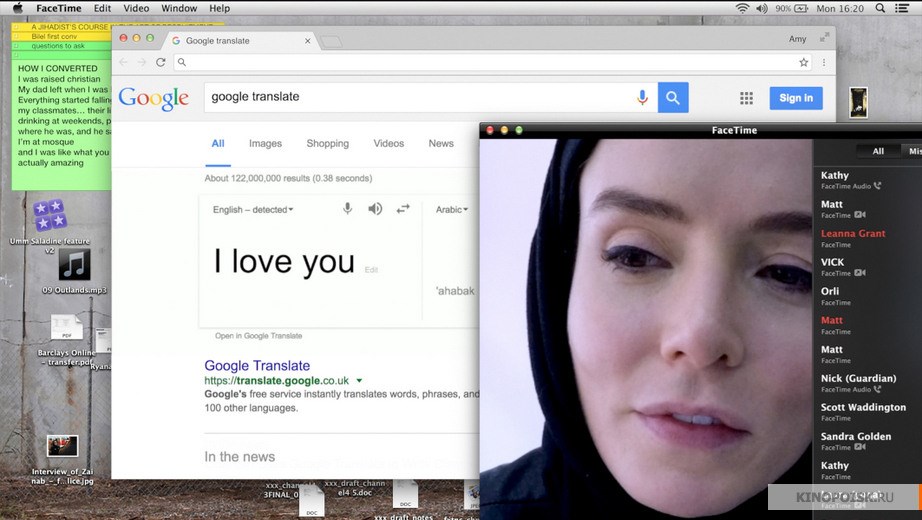Image resolution: width=922 pixels, height=520 pixels.
Task: Expand the English – detected language dropdown
Action: click(x=254, y=210)
